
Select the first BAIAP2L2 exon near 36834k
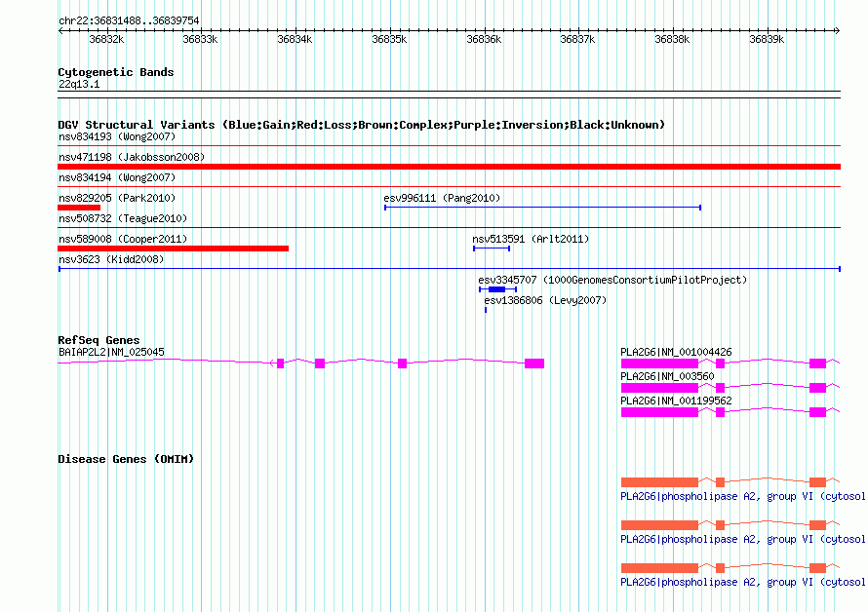point(280,363)
